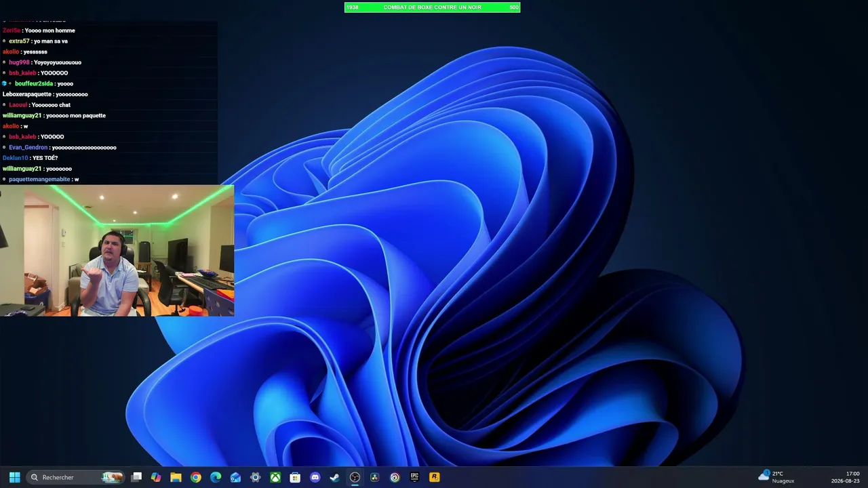Click the search highlight picture in the search box
This screenshot has height=488, width=868.
click(113, 477)
